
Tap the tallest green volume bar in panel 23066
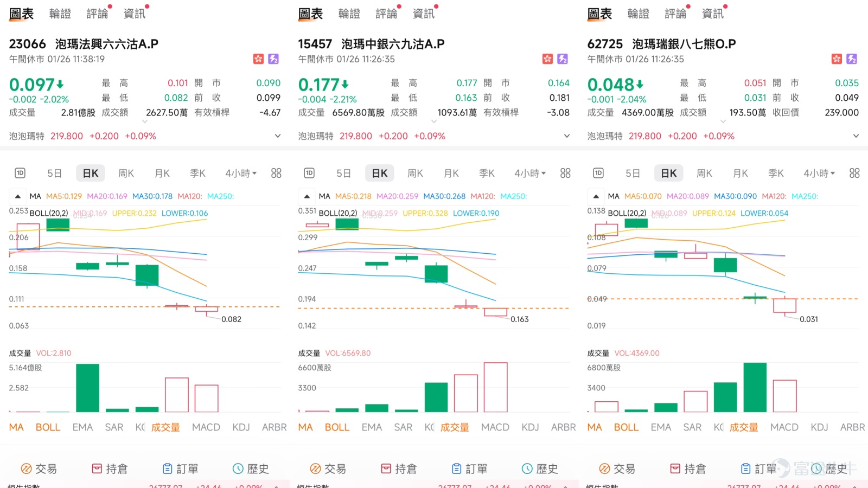point(87,388)
